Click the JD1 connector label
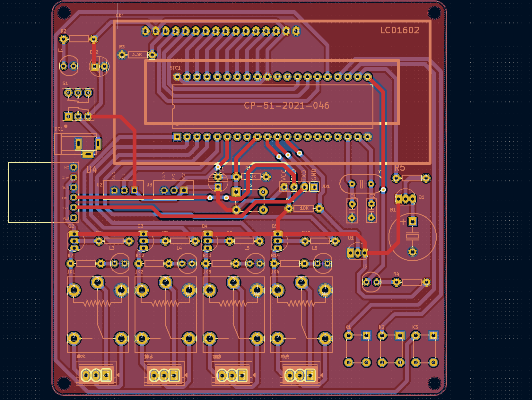Screen dimensions: 532x400 pyautogui.click(x=326, y=186)
